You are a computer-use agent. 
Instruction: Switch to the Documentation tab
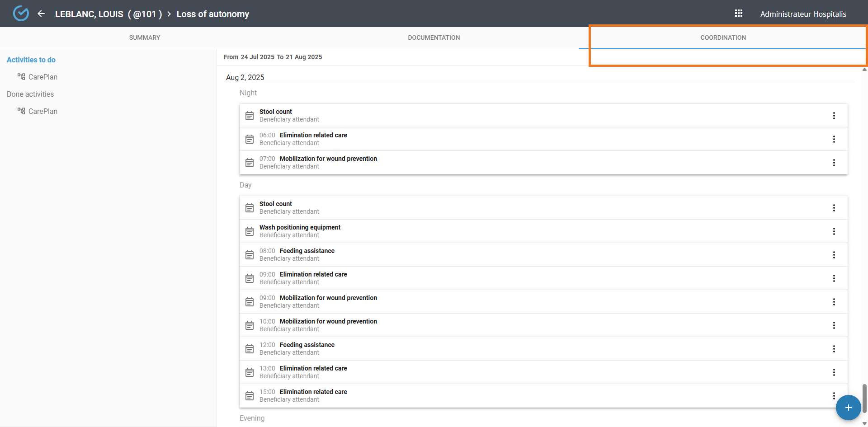tap(434, 38)
